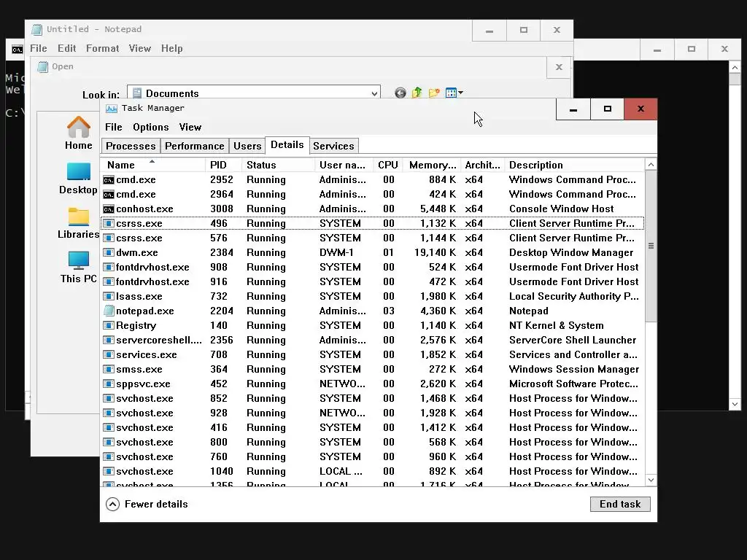Click the icon of cmd.exe PID 2964
The width and height of the screenshot is (747, 560).
click(109, 194)
